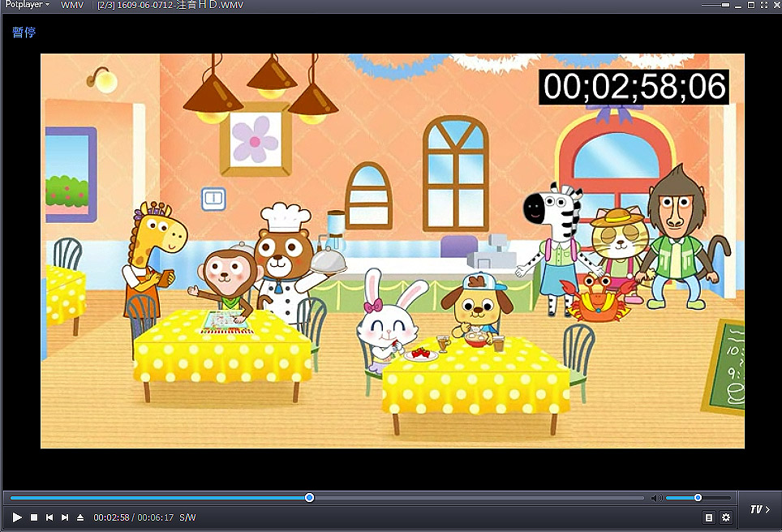The image size is (782, 532).
Task: Skip to the next file in playlist
Action: point(65,517)
